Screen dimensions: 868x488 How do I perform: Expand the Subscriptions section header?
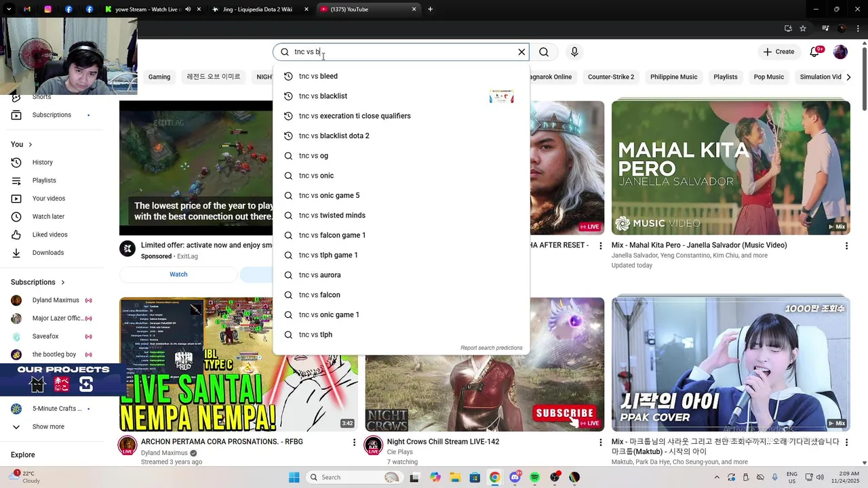(38, 283)
